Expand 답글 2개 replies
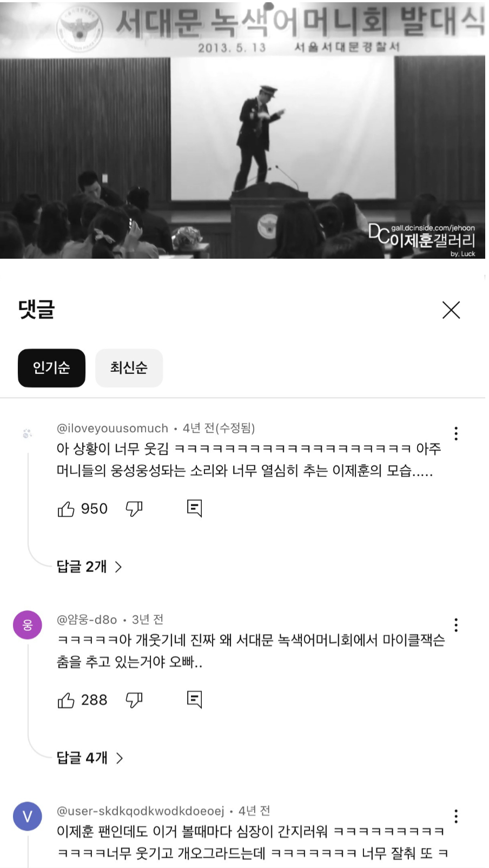The width and height of the screenshot is (489, 868). click(89, 567)
